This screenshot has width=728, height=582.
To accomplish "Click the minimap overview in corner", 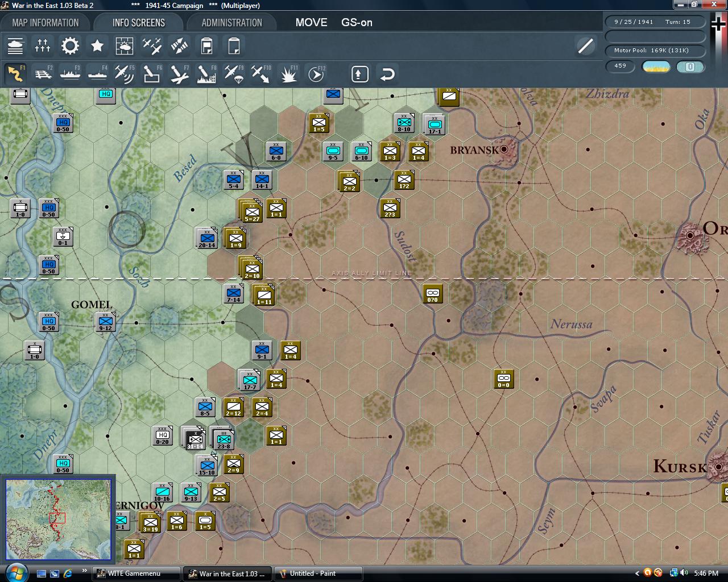I will tap(58, 519).
